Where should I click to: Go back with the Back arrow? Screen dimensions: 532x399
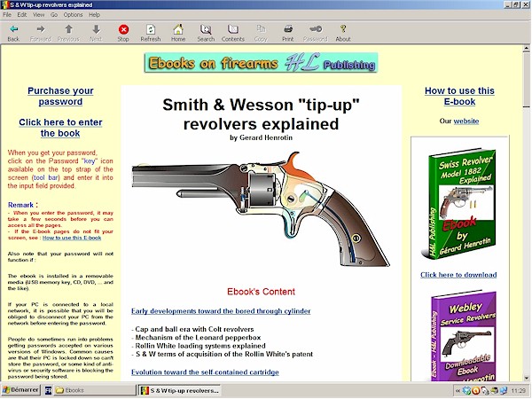coord(13,33)
